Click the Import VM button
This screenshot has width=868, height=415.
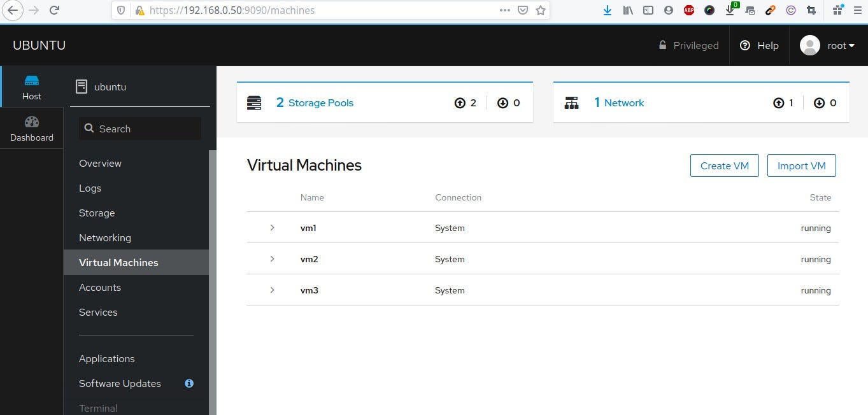(x=802, y=165)
